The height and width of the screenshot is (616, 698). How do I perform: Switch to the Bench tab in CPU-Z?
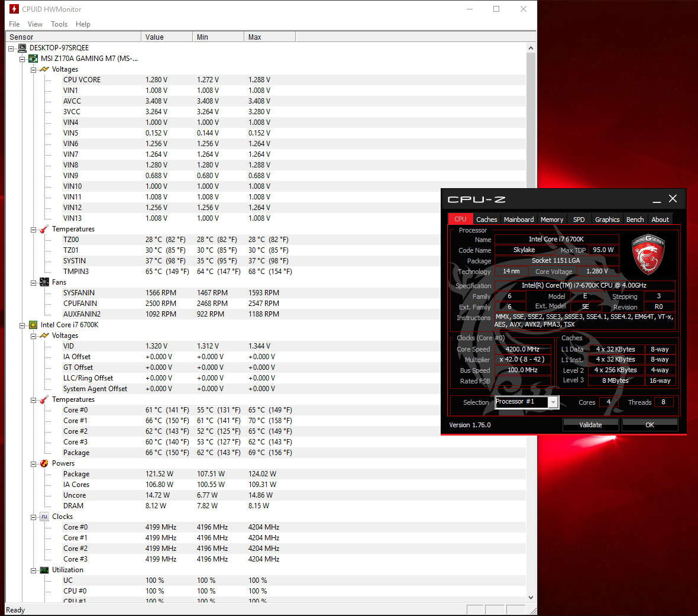coord(635,219)
